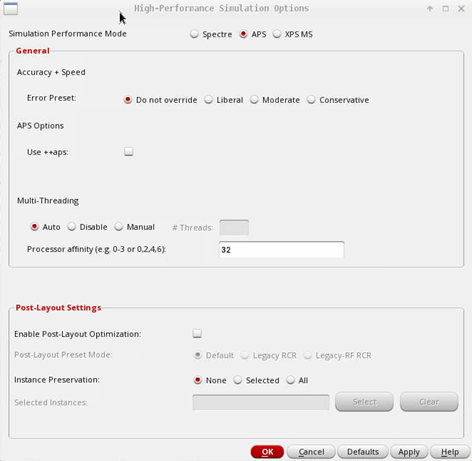Set multi-threading to Disable
This screenshot has width=472, height=461.
tap(72, 227)
